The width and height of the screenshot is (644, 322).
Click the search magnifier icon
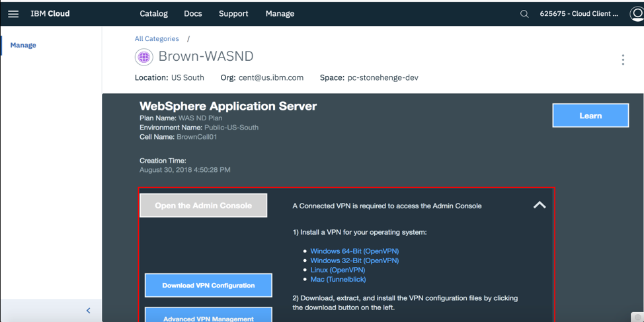tap(524, 14)
